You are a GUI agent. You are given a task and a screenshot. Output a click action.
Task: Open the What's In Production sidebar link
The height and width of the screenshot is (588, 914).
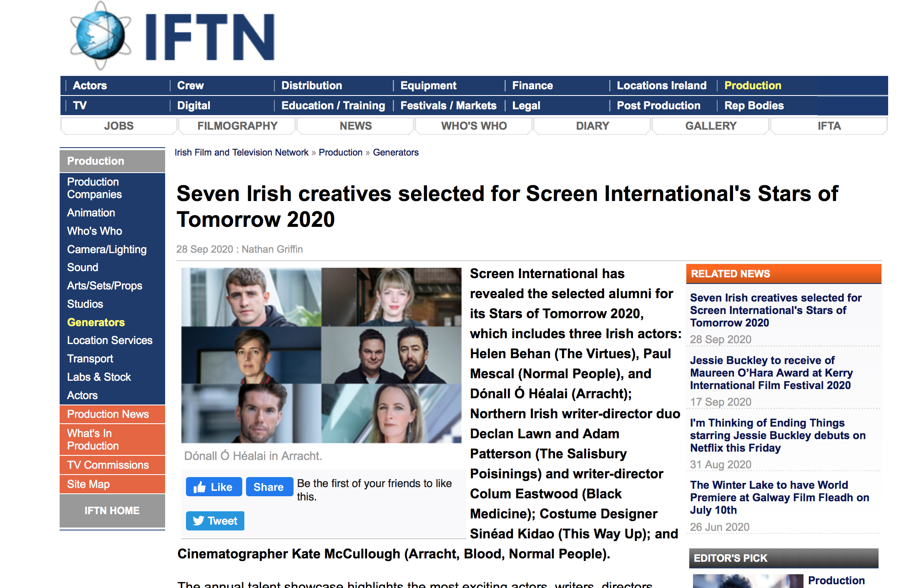tap(93, 440)
